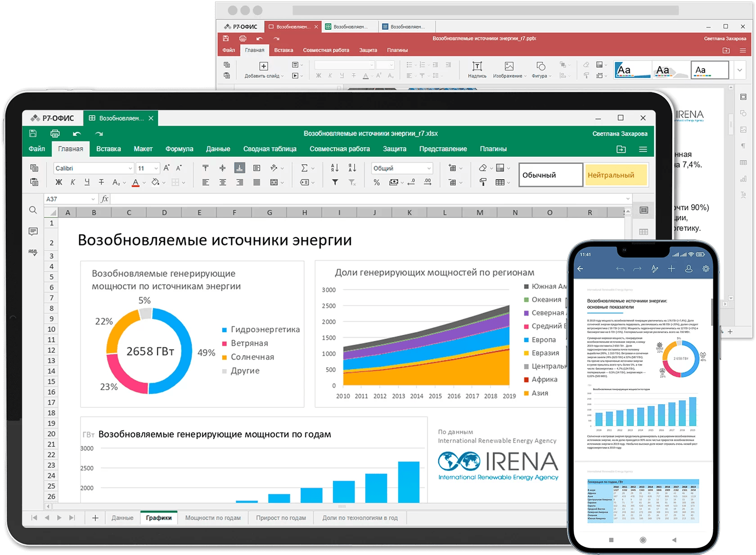The width and height of the screenshot is (756, 555).
Task: Click the Надпись text box icon
Action: coord(477,69)
